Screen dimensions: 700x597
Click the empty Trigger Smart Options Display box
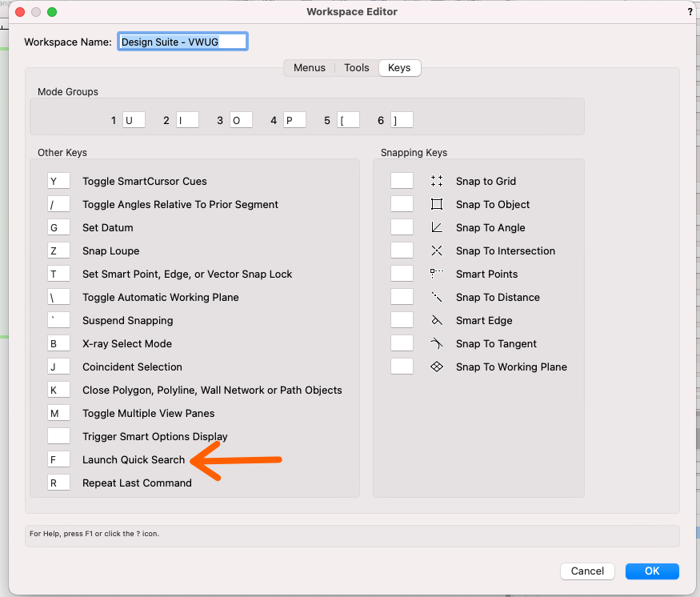tap(58, 436)
